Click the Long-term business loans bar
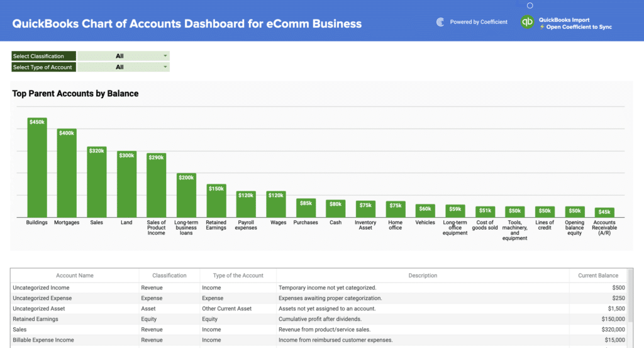Viewport: 644px width, 348px height. [186, 195]
